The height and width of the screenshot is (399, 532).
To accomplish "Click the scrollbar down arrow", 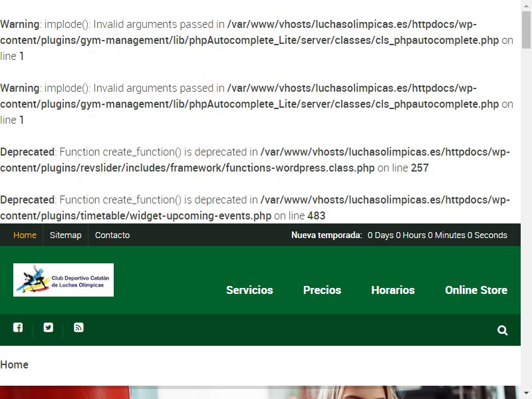I will tap(526, 394).
